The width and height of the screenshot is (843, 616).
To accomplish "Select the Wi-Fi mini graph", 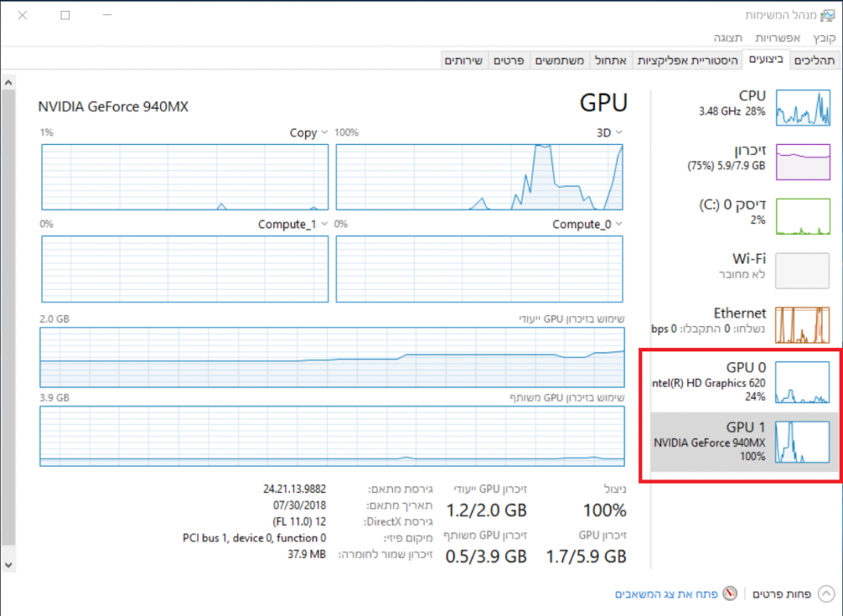I will pos(803,271).
